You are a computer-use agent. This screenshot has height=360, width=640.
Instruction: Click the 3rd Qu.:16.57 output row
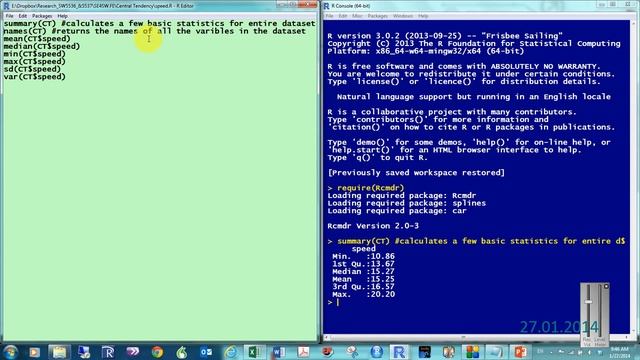[x=363, y=287]
